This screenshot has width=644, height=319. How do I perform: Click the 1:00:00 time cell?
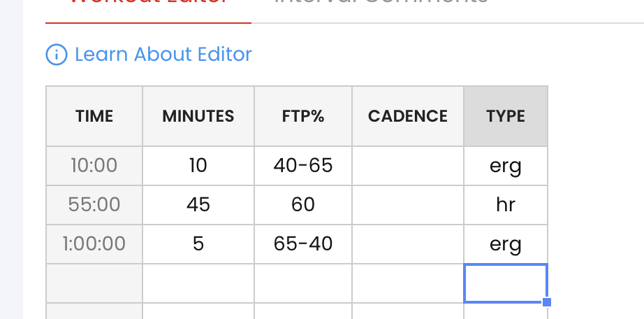click(x=94, y=243)
